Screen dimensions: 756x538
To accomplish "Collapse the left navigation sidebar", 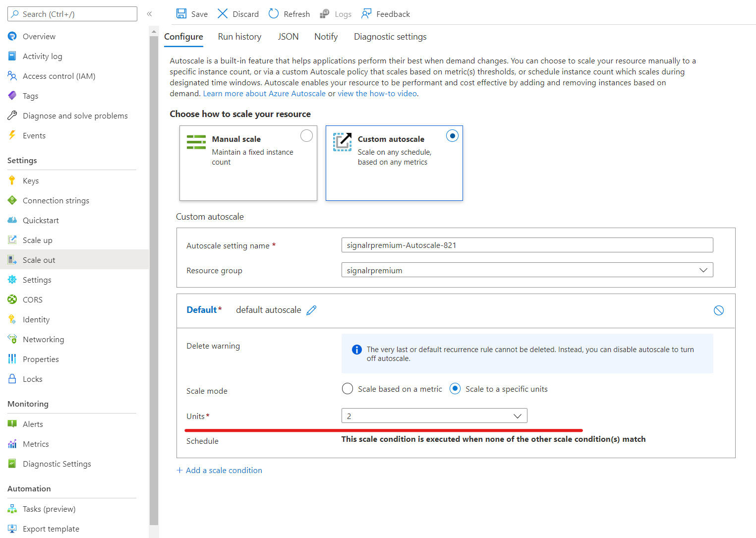I will point(149,14).
